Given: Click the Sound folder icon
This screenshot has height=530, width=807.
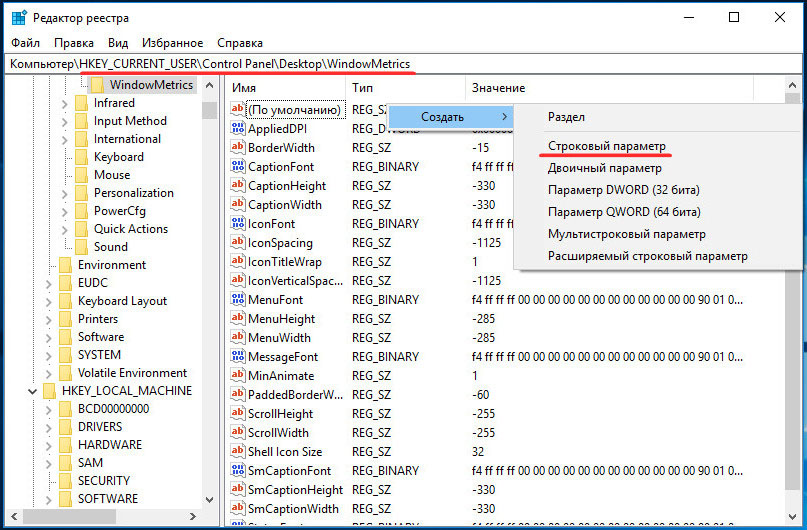Looking at the screenshot, I should (x=81, y=247).
